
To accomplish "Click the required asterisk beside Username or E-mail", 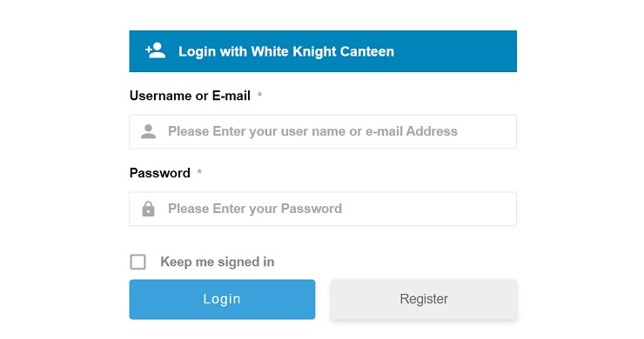I will point(259,95).
